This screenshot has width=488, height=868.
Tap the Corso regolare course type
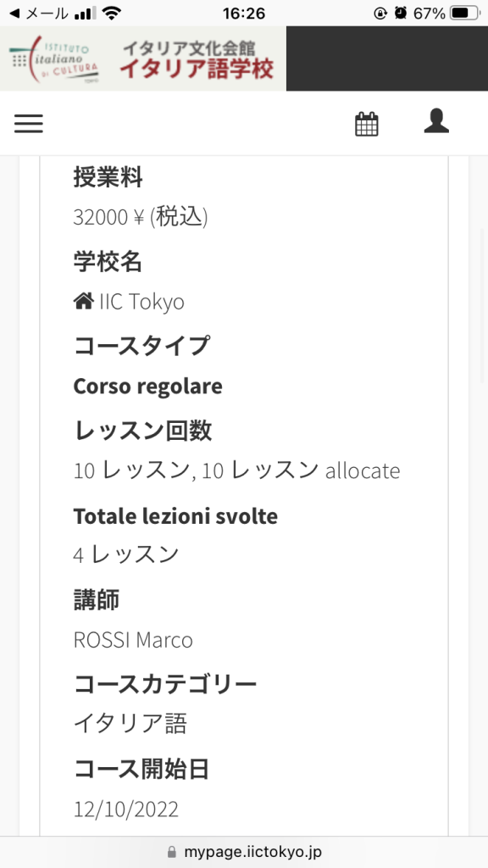pos(147,386)
